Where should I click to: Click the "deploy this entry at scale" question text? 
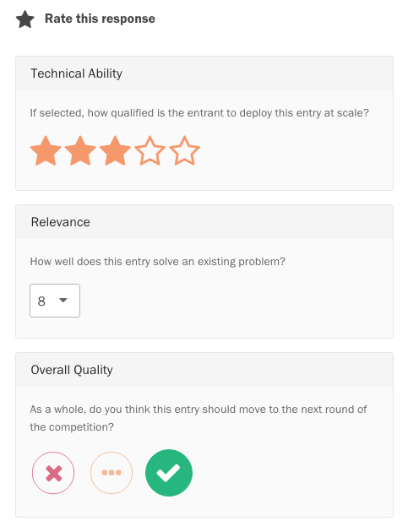pyautogui.click(x=199, y=112)
